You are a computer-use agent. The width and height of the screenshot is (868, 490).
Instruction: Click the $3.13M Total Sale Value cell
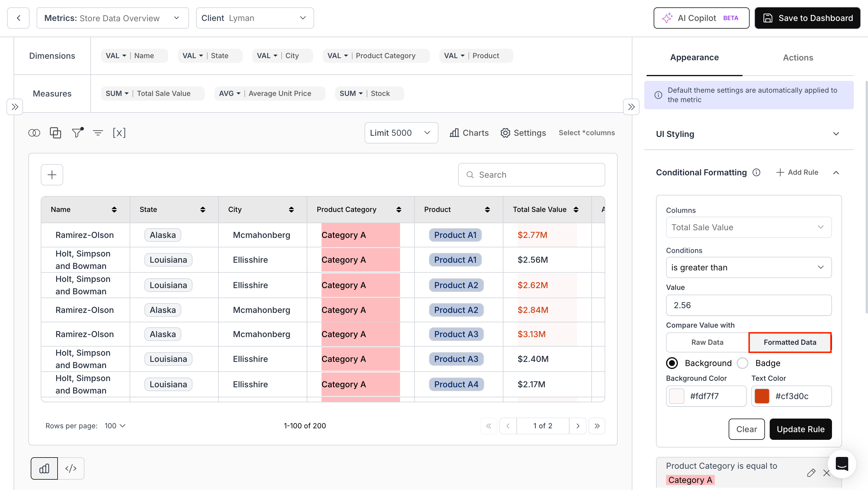547,334
